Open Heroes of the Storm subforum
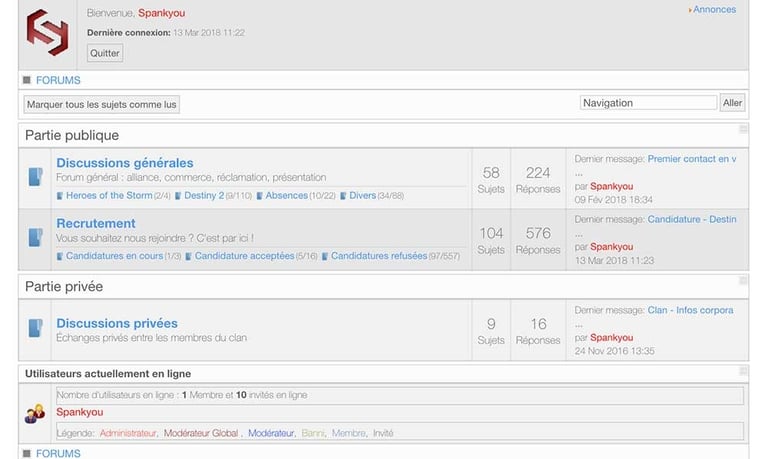This screenshot has width=768, height=459. (x=109, y=195)
